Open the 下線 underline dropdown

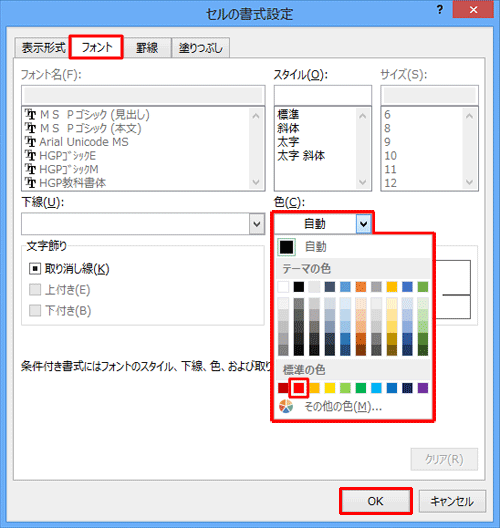(x=257, y=224)
